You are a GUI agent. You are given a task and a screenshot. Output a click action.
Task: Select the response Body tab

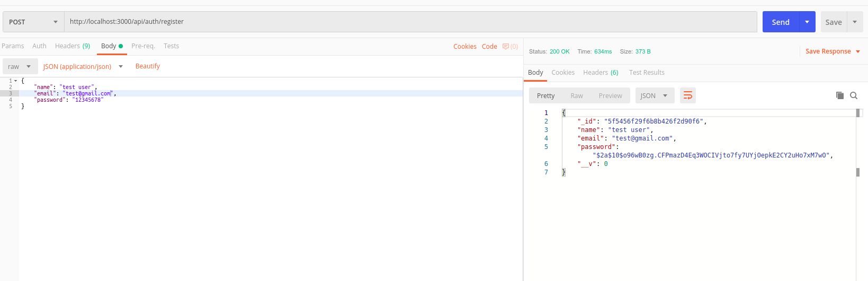pyautogui.click(x=535, y=73)
